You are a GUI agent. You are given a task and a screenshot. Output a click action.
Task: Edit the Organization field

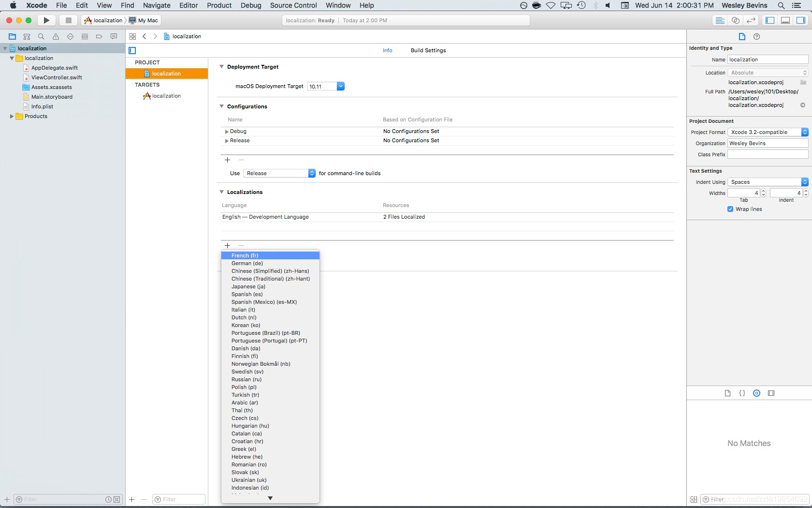[x=768, y=143]
